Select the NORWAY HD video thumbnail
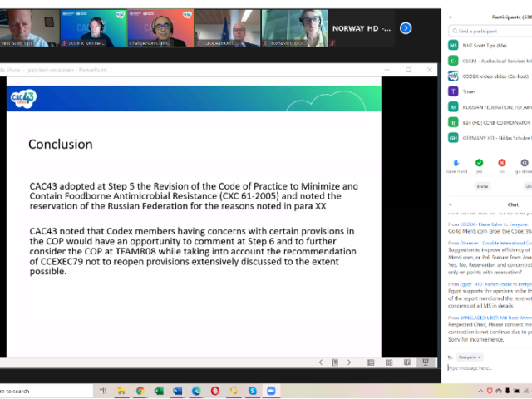Screen dimensions: 532x399 pyautogui.click(x=362, y=28)
